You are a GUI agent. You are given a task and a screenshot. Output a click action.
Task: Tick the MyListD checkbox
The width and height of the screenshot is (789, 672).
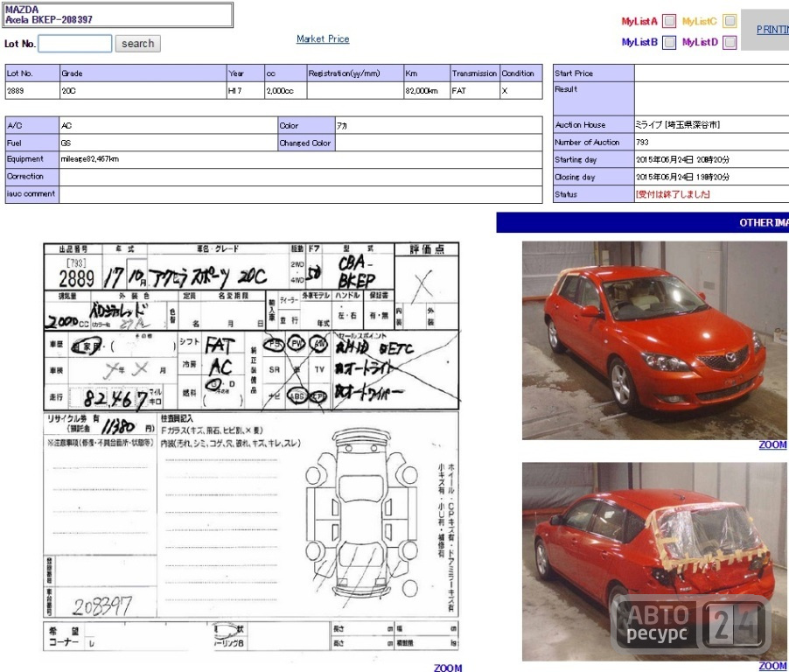pyautogui.click(x=730, y=42)
